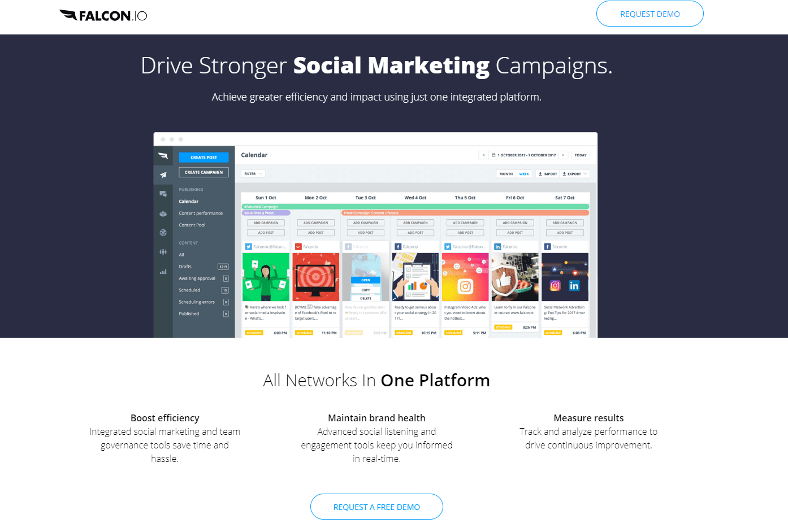Viewport: 788px width, 532px height.
Task: Open Content Pool in the sidebar
Action: pyautogui.click(x=192, y=225)
